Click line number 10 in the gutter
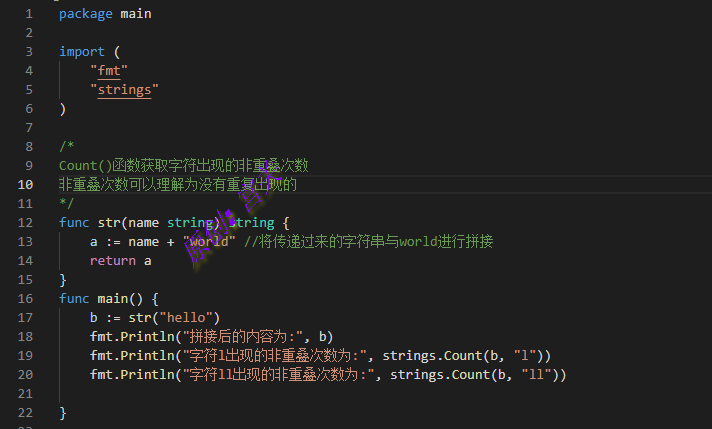The width and height of the screenshot is (712, 429). point(25,185)
